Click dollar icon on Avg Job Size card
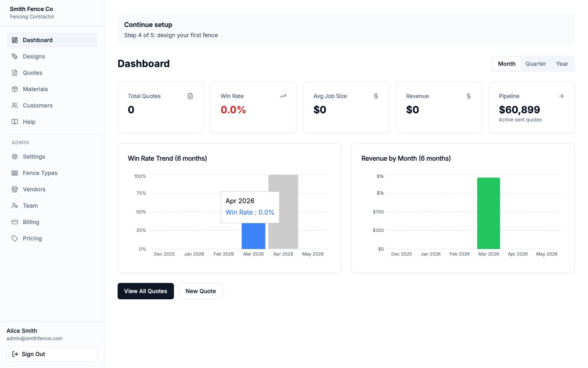Screen dimensions: 588x368 pyautogui.click(x=376, y=96)
